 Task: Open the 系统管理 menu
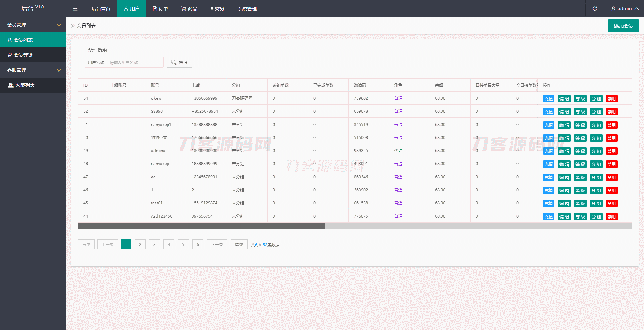click(x=247, y=9)
